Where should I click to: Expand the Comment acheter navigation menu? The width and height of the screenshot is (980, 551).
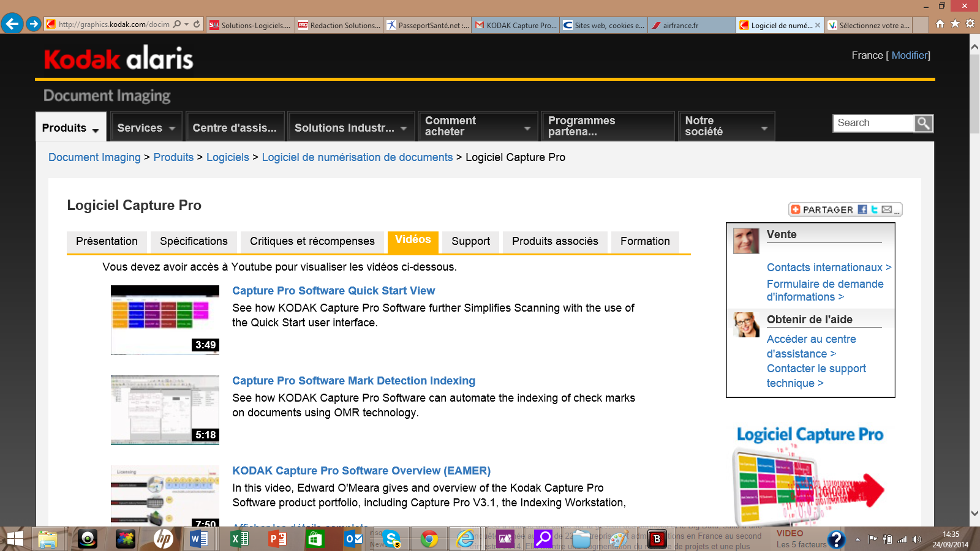click(x=478, y=126)
